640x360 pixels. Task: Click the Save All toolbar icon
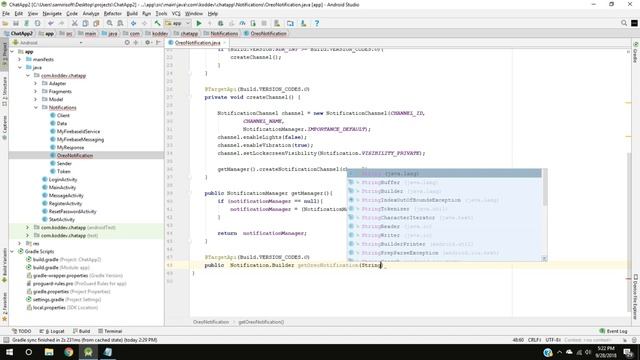(x=16, y=23)
